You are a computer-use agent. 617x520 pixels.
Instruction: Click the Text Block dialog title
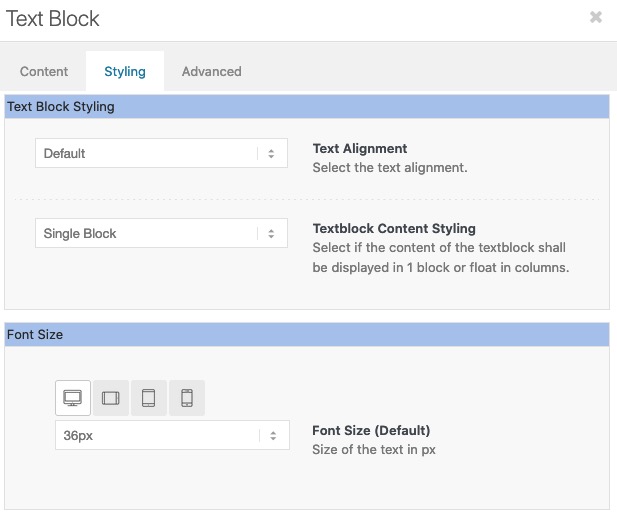point(53,19)
